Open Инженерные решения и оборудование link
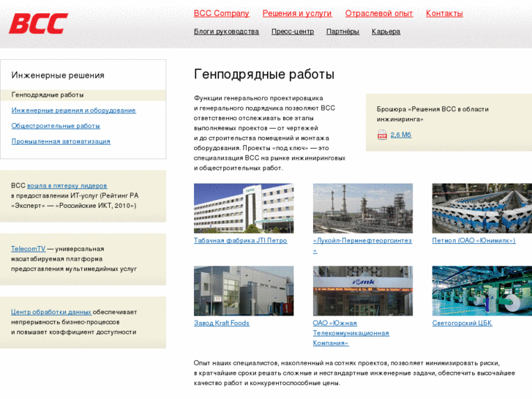Image resolution: width=532 pixels, height=399 pixels. pos(74,111)
